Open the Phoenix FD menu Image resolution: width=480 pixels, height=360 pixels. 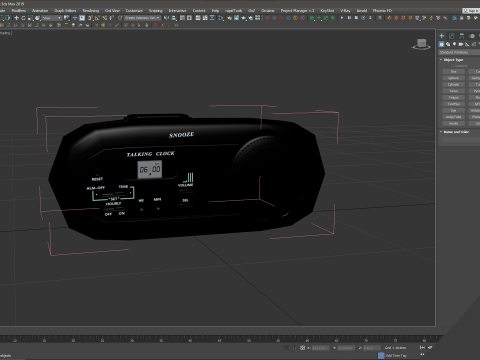pyautogui.click(x=382, y=11)
